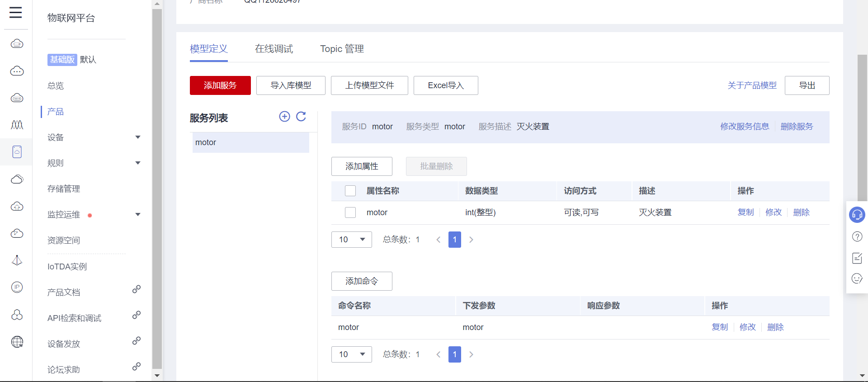Viewport: 868px width, 382px height.
Task: Refresh the service list
Action: tap(301, 117)
